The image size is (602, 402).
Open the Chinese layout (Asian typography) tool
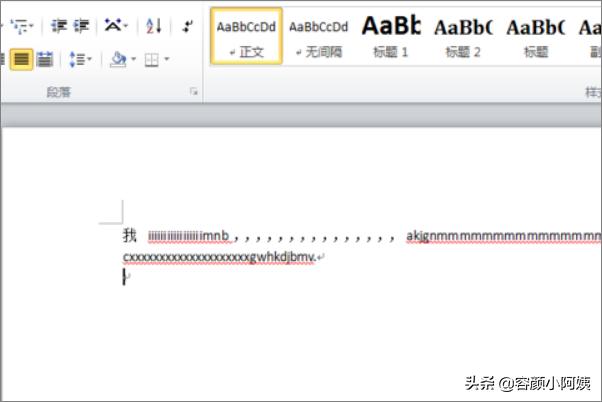coord(113,26)
